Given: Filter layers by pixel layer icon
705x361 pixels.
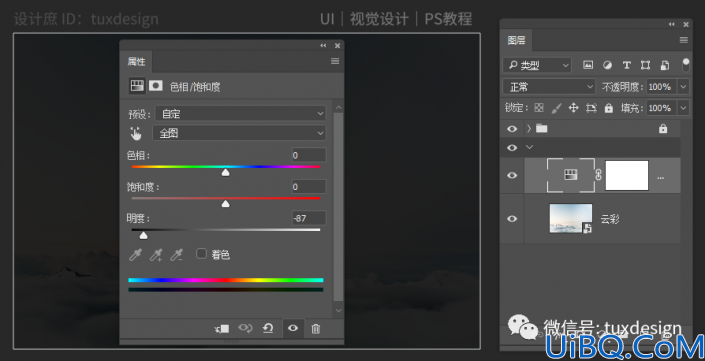Looking at the screenshot, I should [x=588, y=65].
